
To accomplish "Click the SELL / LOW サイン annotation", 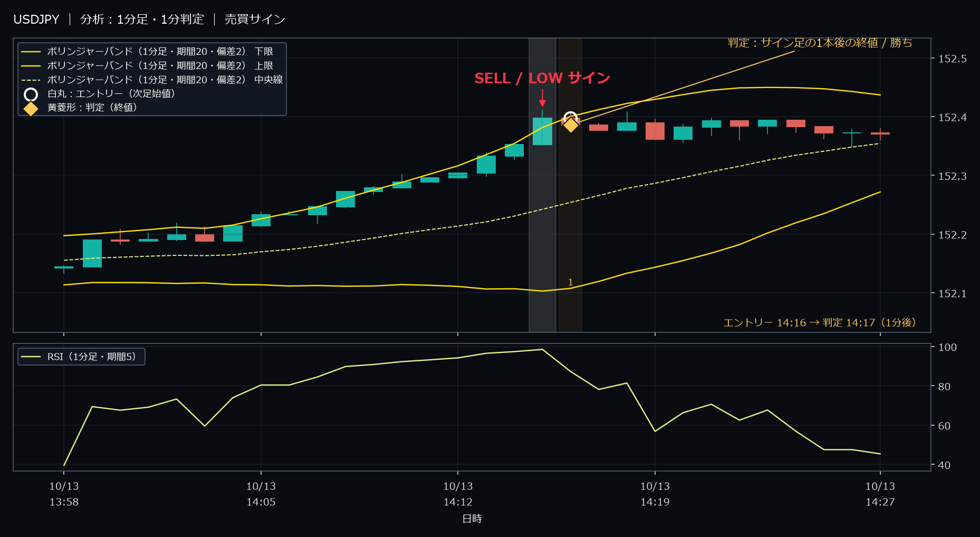I will pyautogui.click(x=542, y=79).
